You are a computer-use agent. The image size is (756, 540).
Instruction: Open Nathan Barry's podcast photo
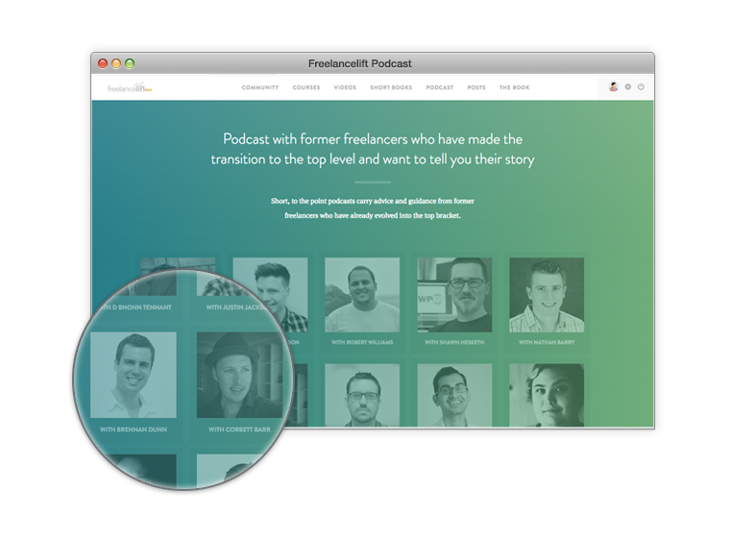click(547, 294)
